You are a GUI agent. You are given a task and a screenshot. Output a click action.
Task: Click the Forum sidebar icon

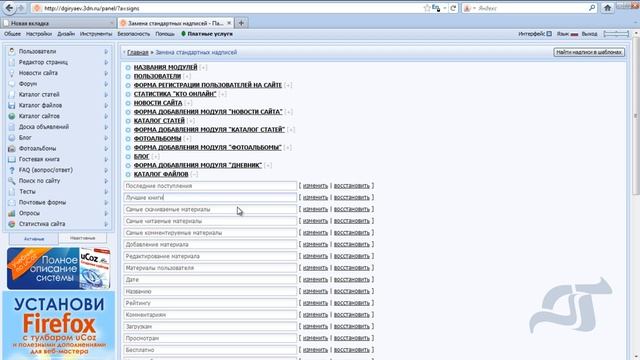tap(12, 84)
